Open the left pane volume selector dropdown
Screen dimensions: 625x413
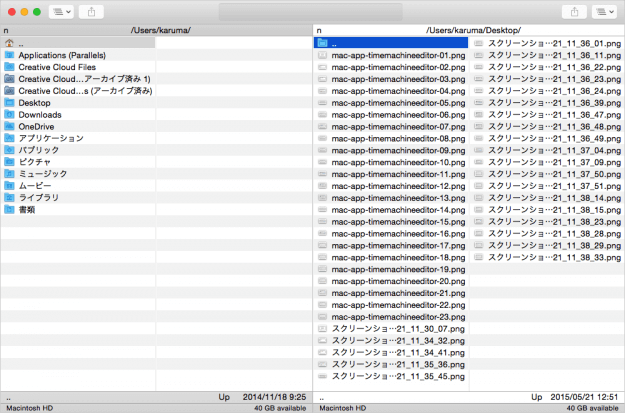coord(62,12)
